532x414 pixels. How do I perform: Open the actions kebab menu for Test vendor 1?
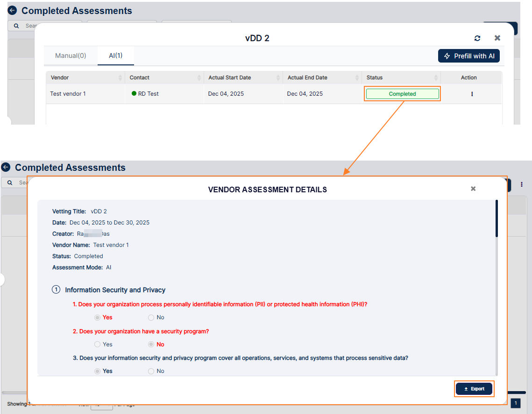472,94
